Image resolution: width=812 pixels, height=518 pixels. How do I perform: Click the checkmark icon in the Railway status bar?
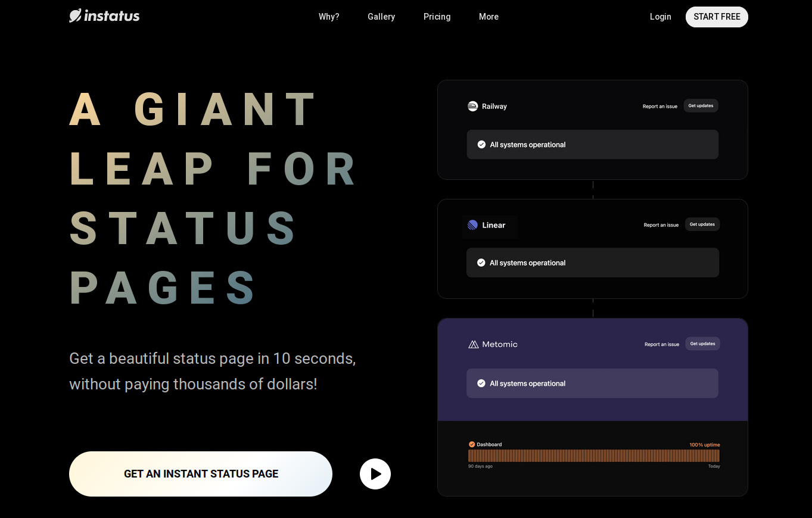coord(481,144)
